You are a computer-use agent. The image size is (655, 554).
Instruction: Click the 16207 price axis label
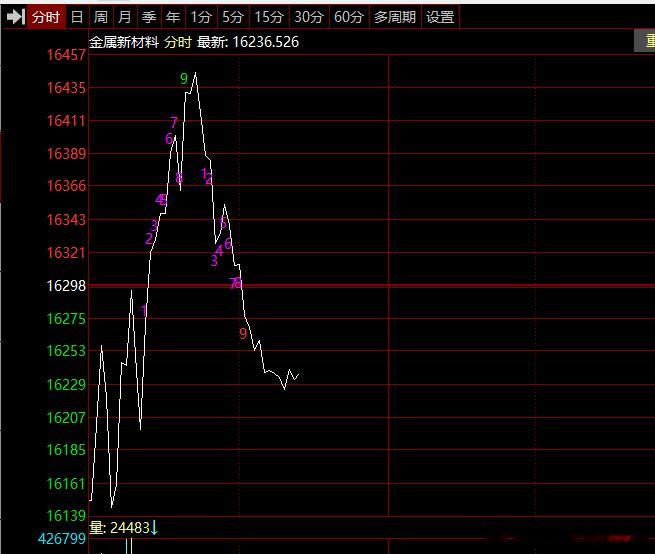[66, 417]
